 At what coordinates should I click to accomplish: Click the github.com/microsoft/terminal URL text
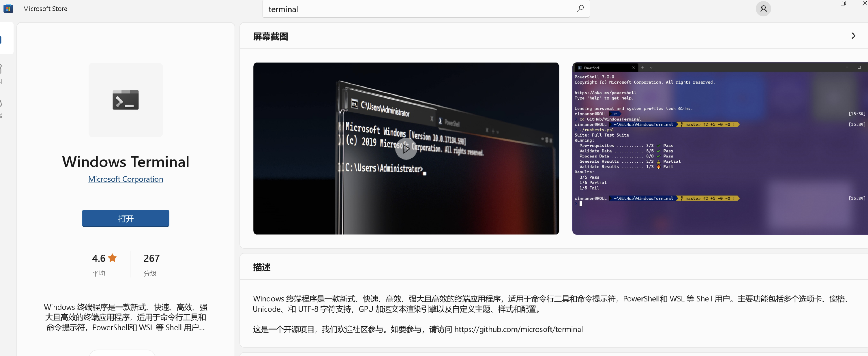(518, 330)
